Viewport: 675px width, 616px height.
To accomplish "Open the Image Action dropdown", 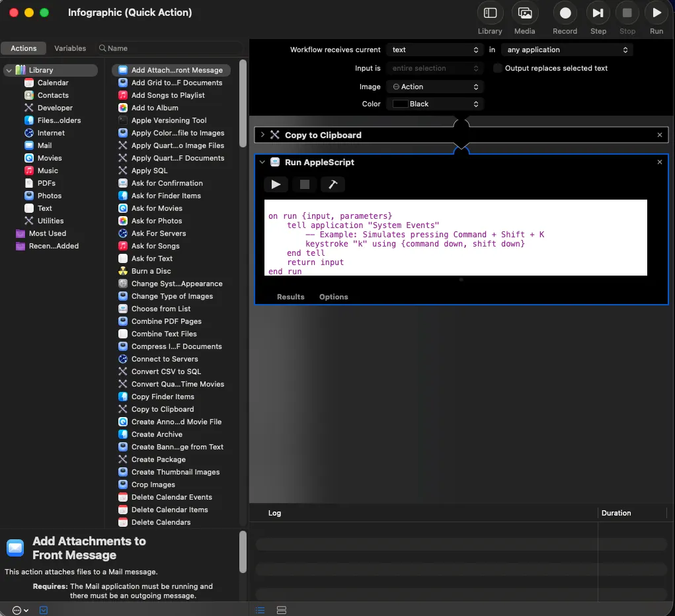I will point(435,87).
